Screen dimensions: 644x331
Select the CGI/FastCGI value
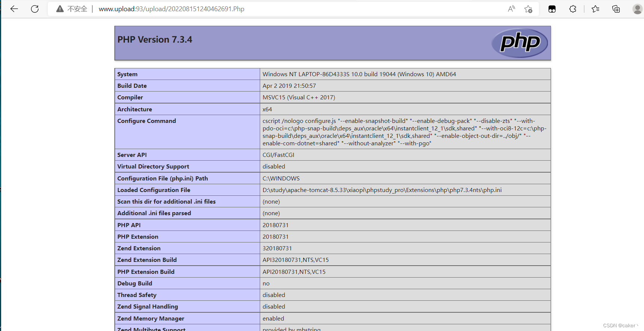click(x=278, y=155)
